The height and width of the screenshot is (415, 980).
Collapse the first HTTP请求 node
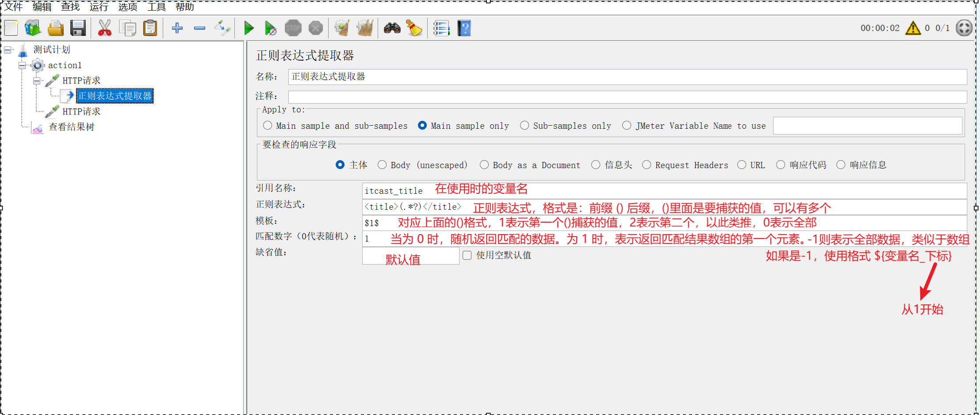[x=37, y=81]
